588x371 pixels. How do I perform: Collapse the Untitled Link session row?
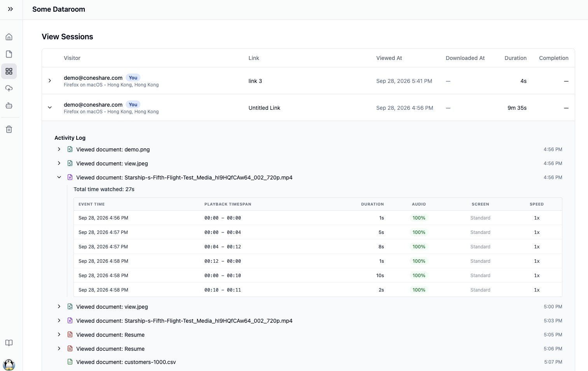pos(50,107)
